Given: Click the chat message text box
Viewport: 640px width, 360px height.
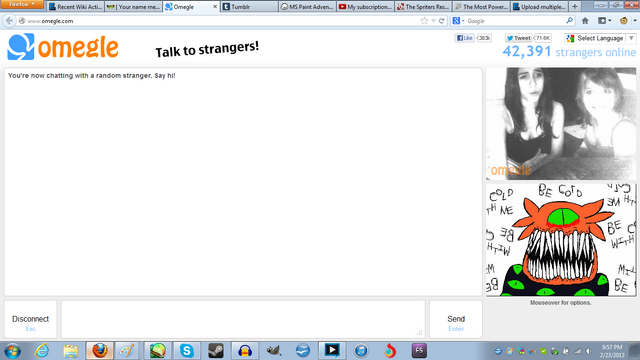Looking at the screenshot, I should tap(243, 320).
